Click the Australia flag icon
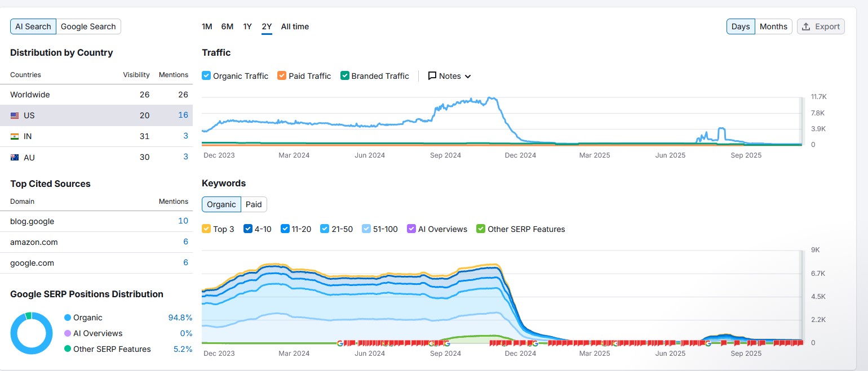This screenshot has width=868, height=371. pyautogui.click(x=15, y=158)
